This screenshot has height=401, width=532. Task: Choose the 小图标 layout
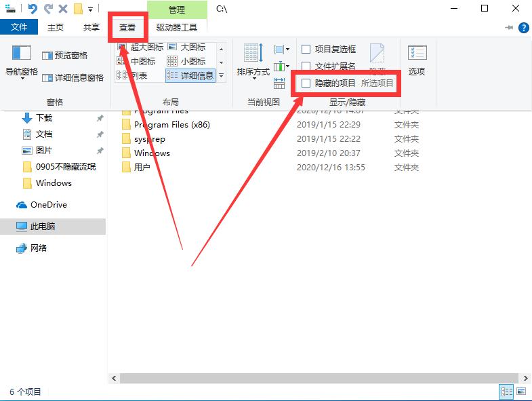[x=187, y=61]
